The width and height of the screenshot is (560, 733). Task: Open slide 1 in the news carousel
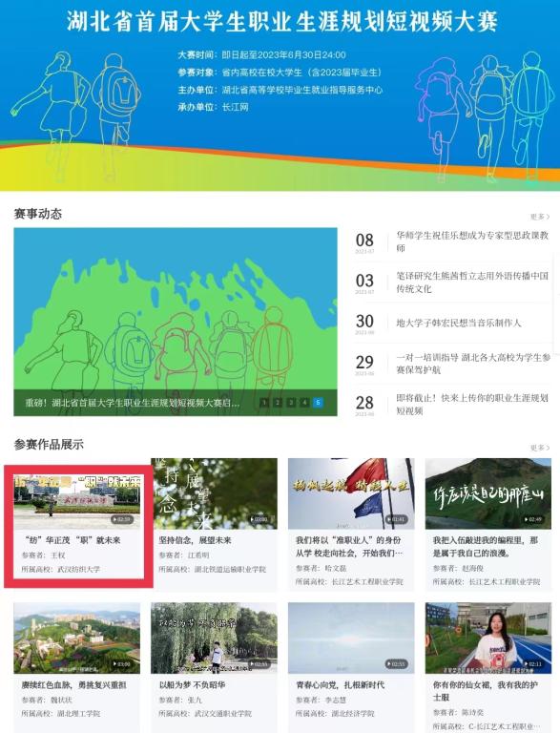coord(263,402)
